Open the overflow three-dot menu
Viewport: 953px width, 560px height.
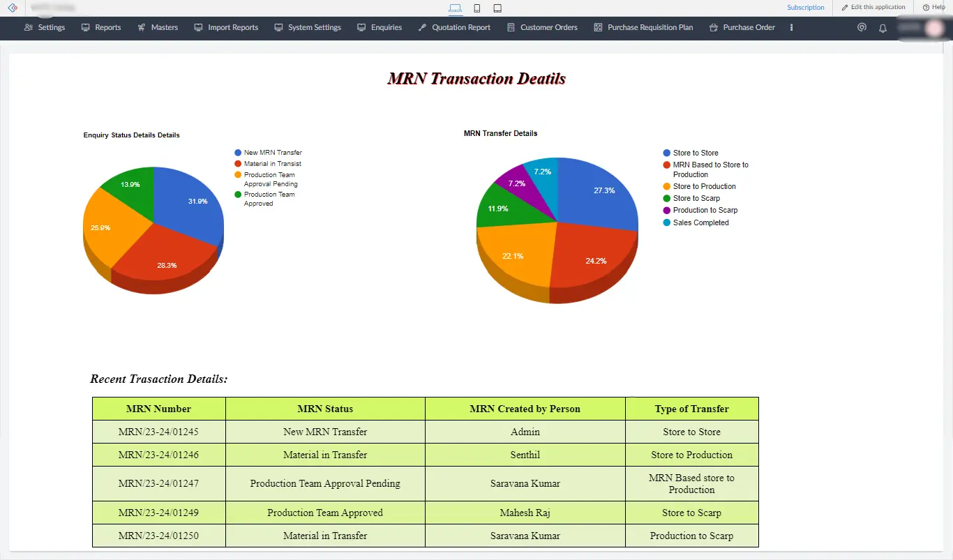click(x=790, y=27)
